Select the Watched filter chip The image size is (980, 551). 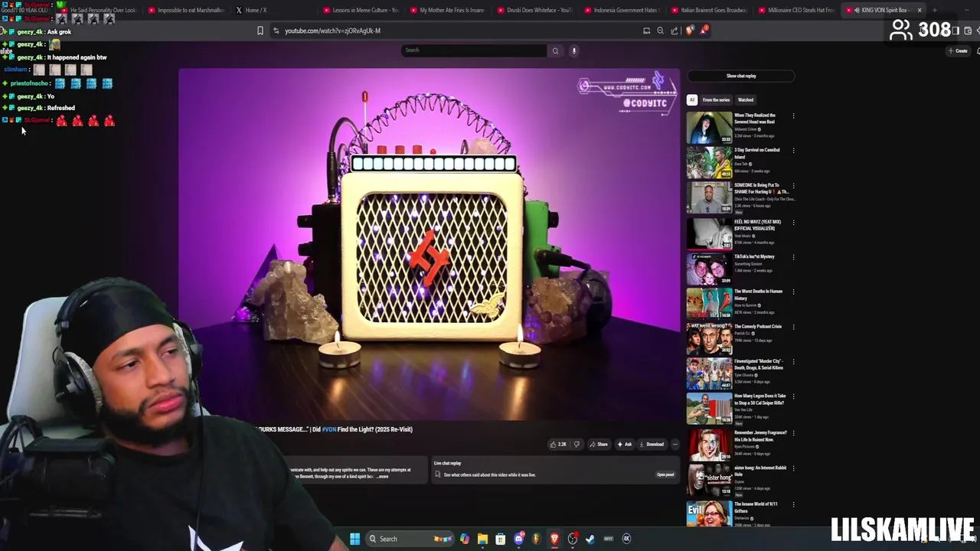point(746,99)
